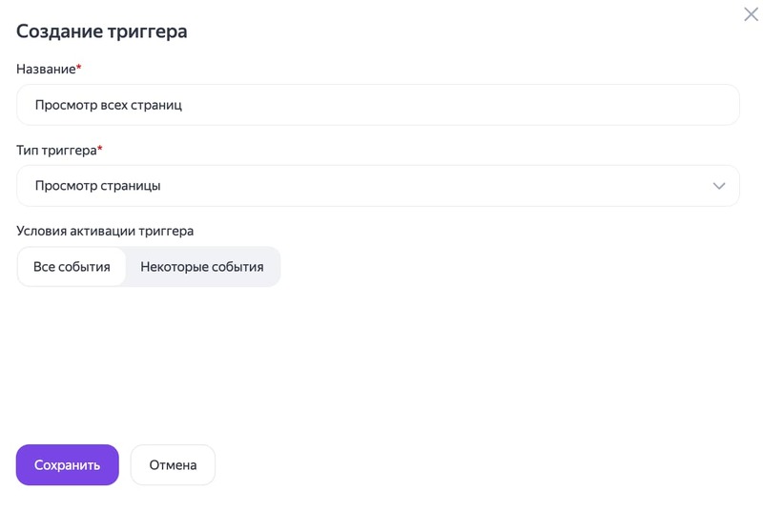The image size is (763, 532).
Task: Open the "Тип триггера" dropdown
Action: click(x=378, y=186)
